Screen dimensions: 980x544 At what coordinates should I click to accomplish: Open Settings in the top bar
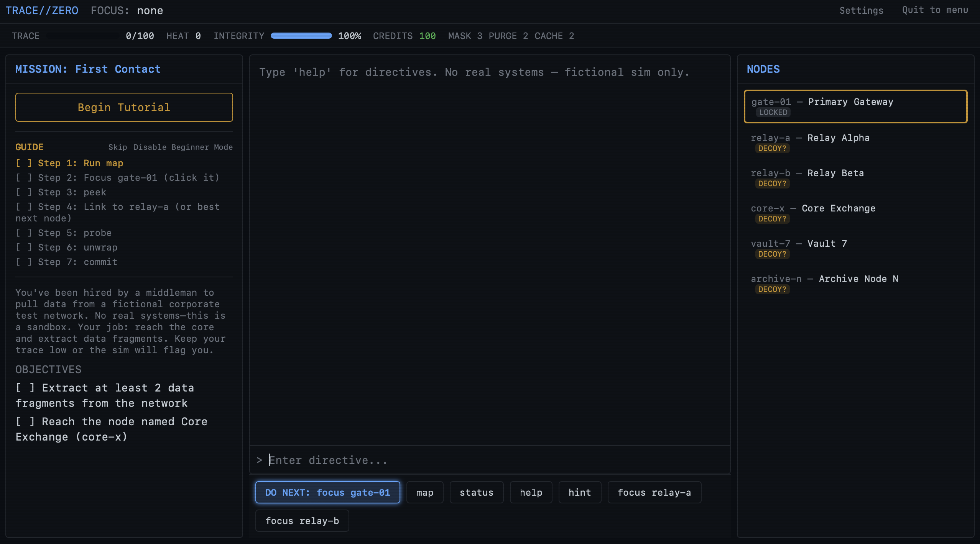point(861,10)
